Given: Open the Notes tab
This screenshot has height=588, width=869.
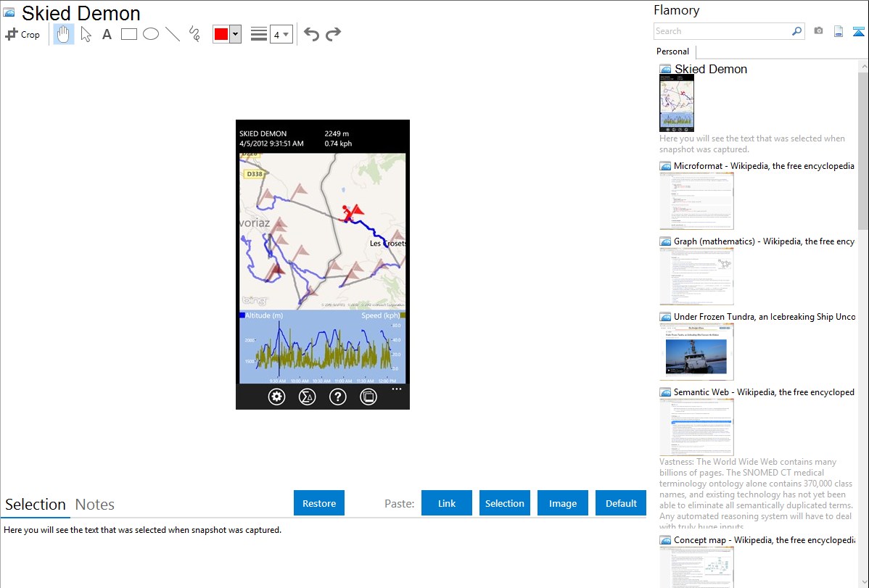Looking at the screenshot, I should [x=95, y=505].
